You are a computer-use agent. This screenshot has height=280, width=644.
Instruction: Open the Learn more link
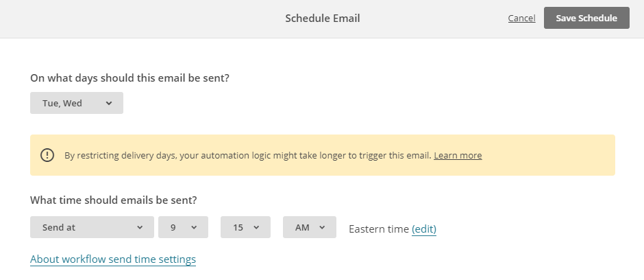tap(458, 155)
